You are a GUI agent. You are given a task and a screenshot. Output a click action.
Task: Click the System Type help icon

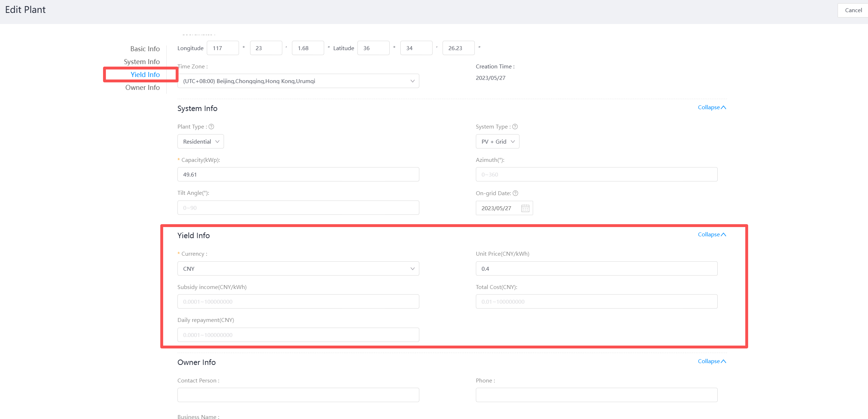tap(515, 127)
